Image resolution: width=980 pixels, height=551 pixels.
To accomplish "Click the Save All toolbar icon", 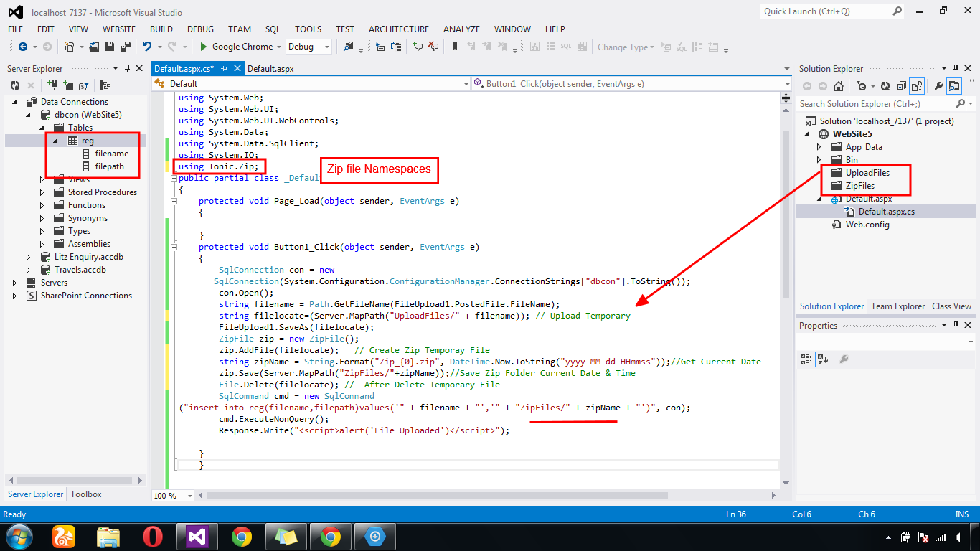I will point(126,47).
